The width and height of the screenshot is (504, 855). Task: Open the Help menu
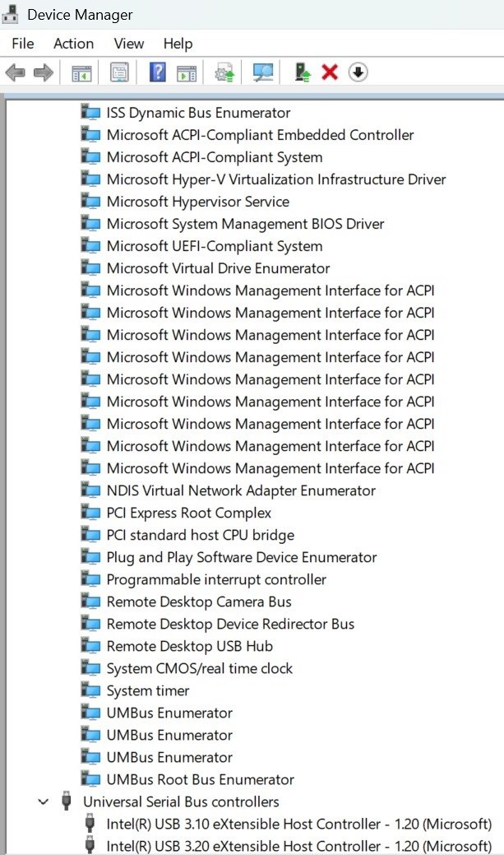point(178,44)
